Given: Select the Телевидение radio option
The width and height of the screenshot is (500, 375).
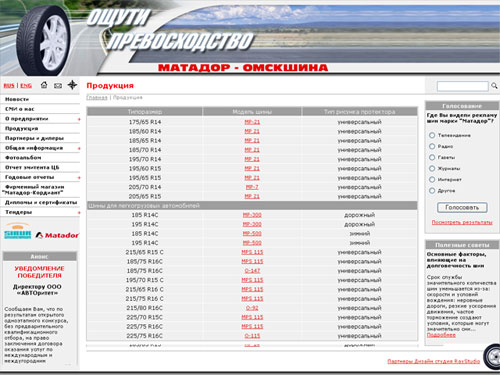Looking at the screenshot, I should 432,135.
